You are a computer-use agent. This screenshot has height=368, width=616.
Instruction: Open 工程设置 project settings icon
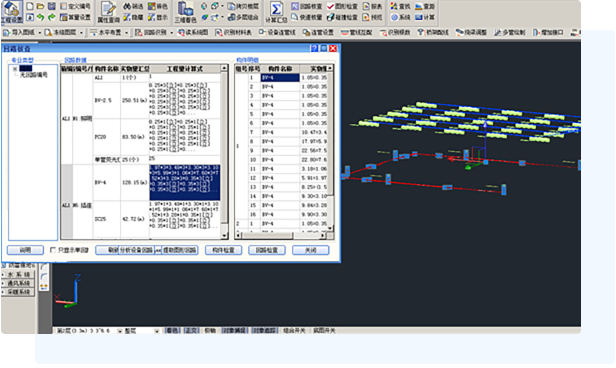click(x=12, y=12)
